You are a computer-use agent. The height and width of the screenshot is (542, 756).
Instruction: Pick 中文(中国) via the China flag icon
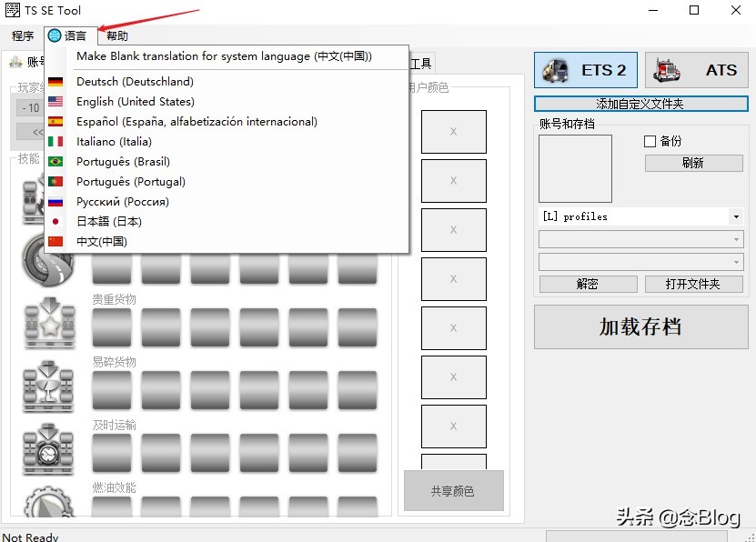tap(55, 241)
